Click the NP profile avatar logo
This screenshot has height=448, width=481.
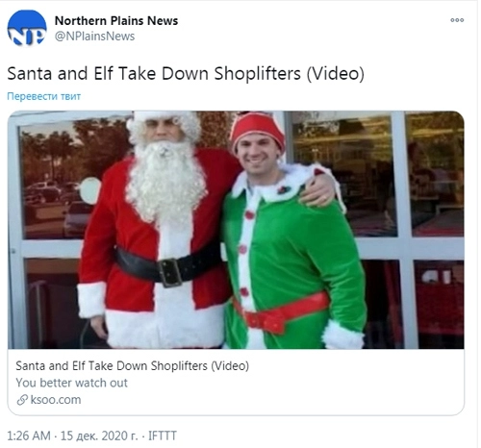[27, 28]
